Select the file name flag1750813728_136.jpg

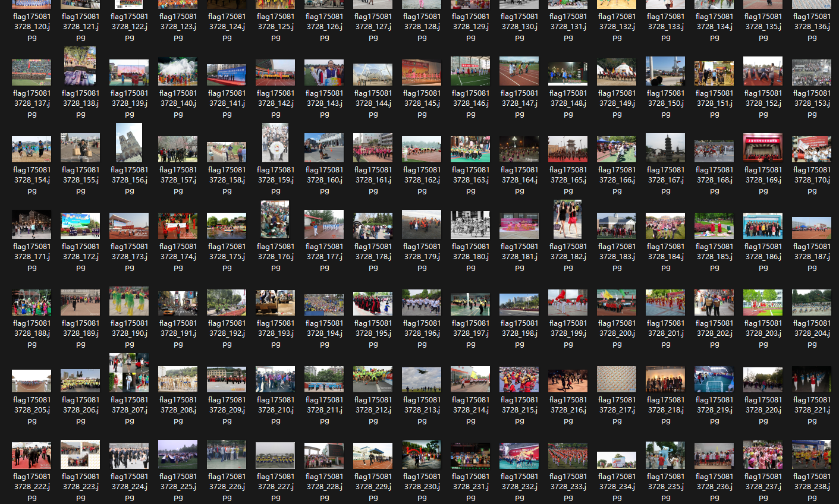click(812, 27)
